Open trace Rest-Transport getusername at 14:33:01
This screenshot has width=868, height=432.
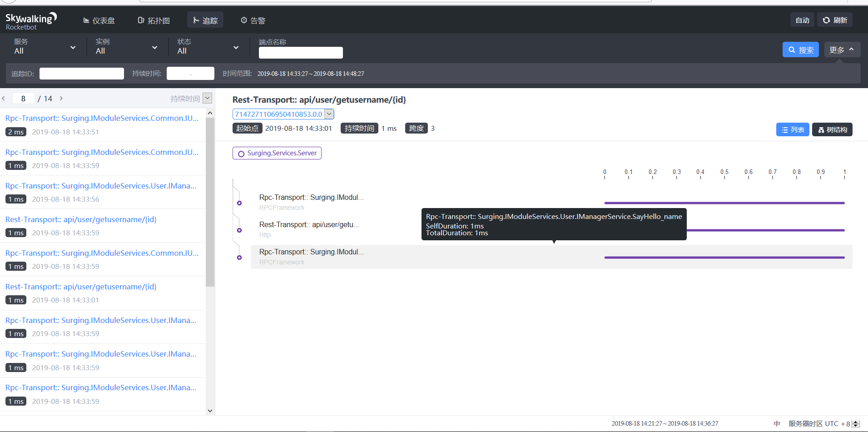coord(103,293)
